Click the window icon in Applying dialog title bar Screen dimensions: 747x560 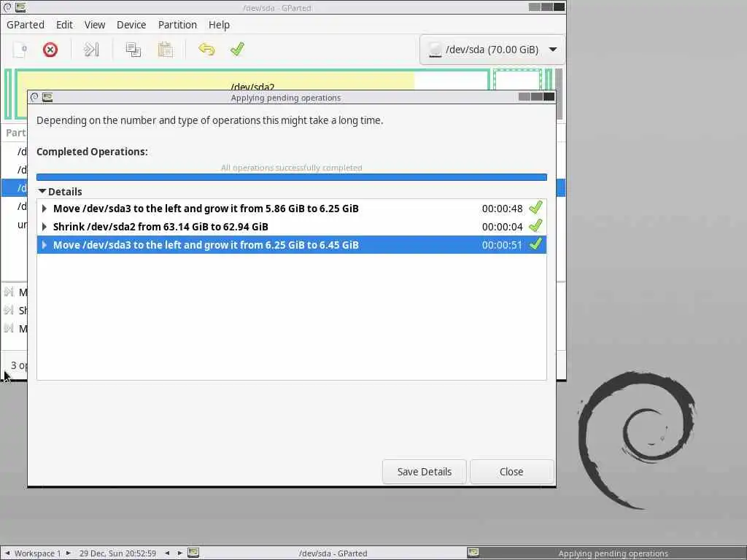pyautogui.click(x=47, y=97)
